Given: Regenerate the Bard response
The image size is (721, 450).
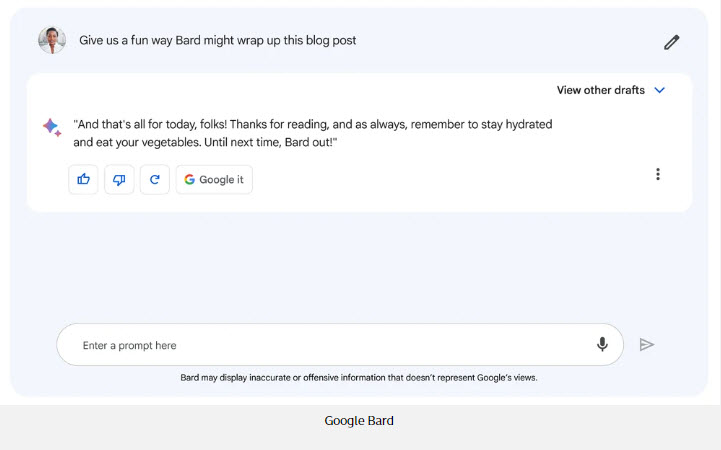Looking at the screenshot, I should tap(154, 179).
